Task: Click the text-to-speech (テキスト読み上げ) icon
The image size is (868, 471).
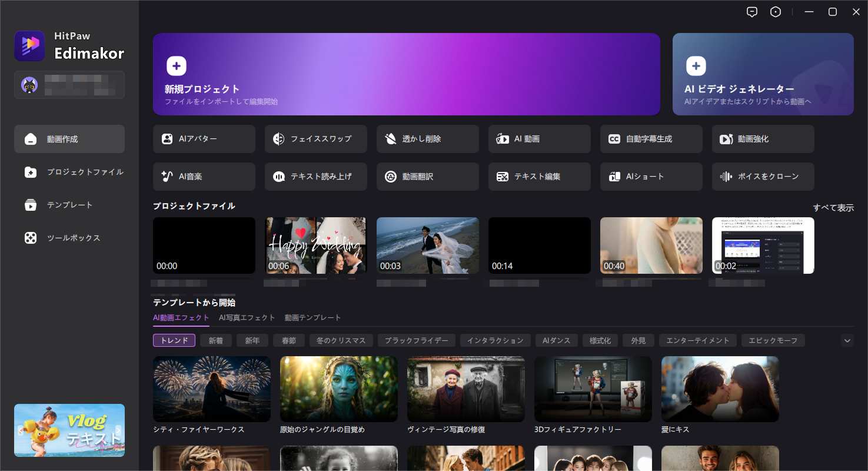Action: (x=279, y=177)
